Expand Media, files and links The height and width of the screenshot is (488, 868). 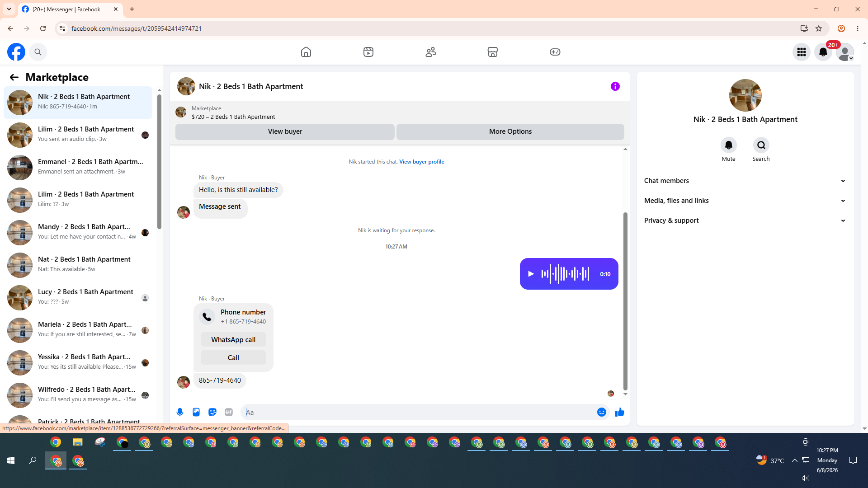click(745, 201)
